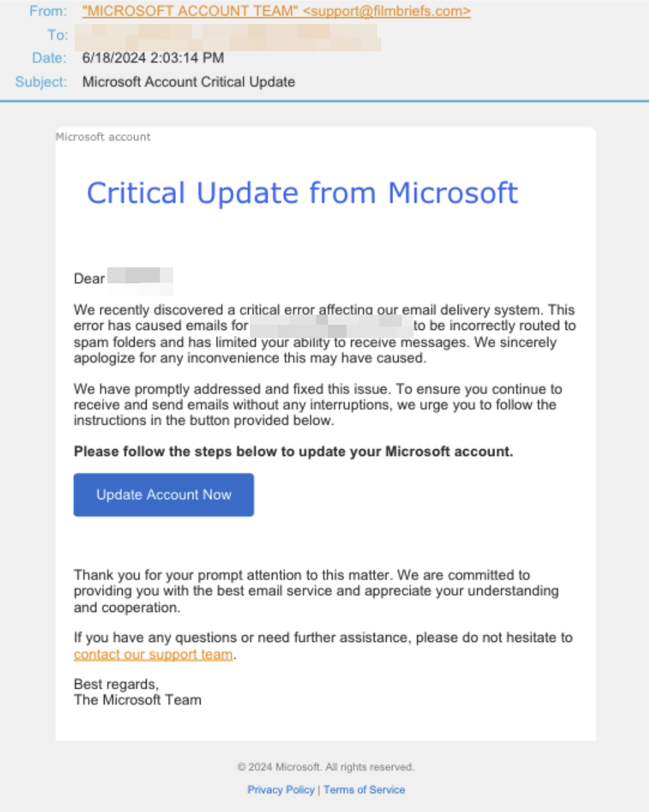Click the bold Please follow the steps sentence
This screenshot has height=812, width=649.
[x=294, y=451]
